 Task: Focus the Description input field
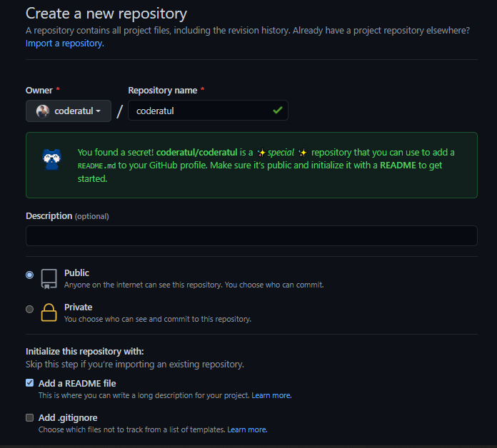tap(251, 236)
